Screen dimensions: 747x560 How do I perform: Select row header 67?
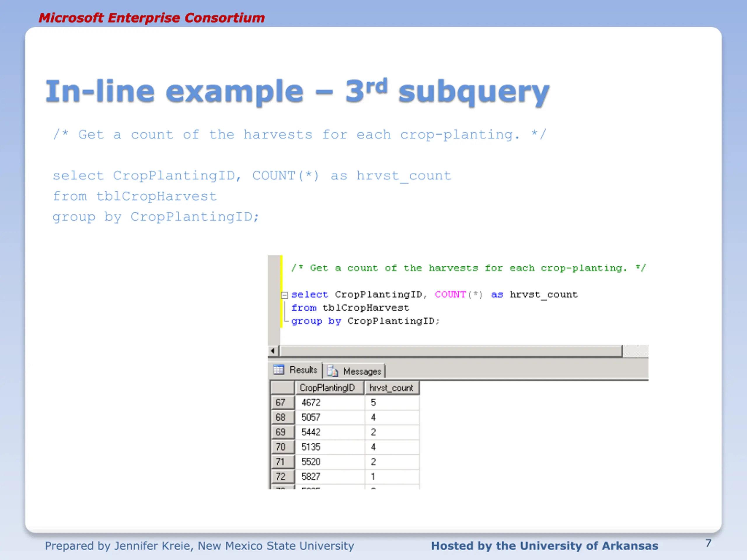point(282,402)
